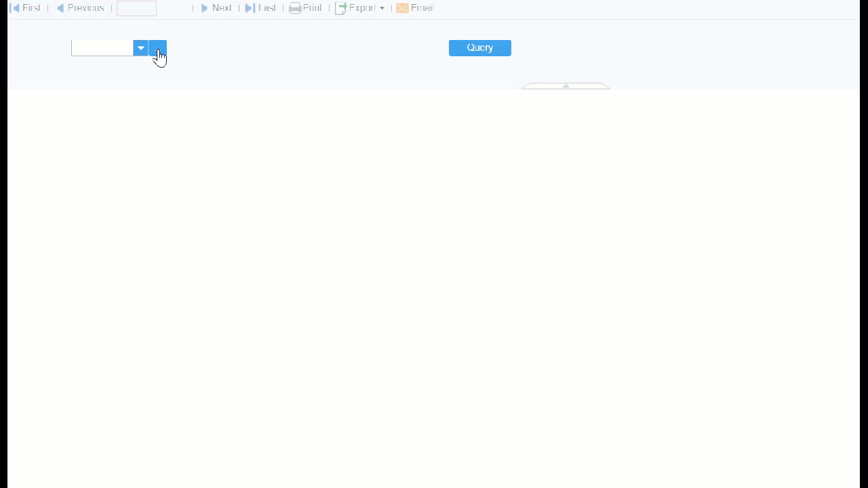
Task: Run the Query button
Action: 480,47
